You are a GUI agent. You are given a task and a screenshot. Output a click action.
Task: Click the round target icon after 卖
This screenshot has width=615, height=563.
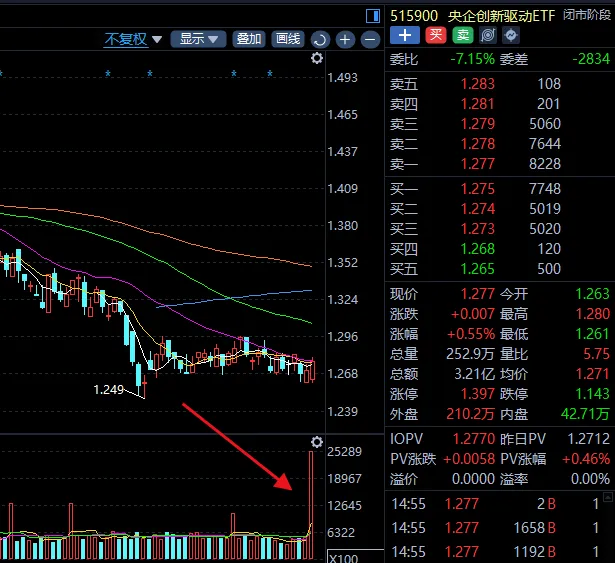[x=487, y=35]
